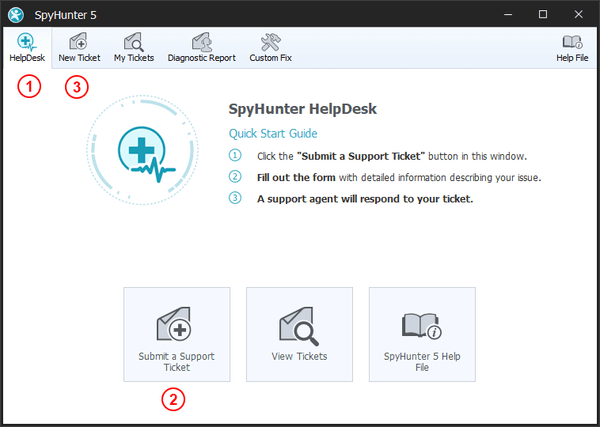Click the red circled number 3 marker
The width and height of the screenshot is (600, 427).
point(77,87)
